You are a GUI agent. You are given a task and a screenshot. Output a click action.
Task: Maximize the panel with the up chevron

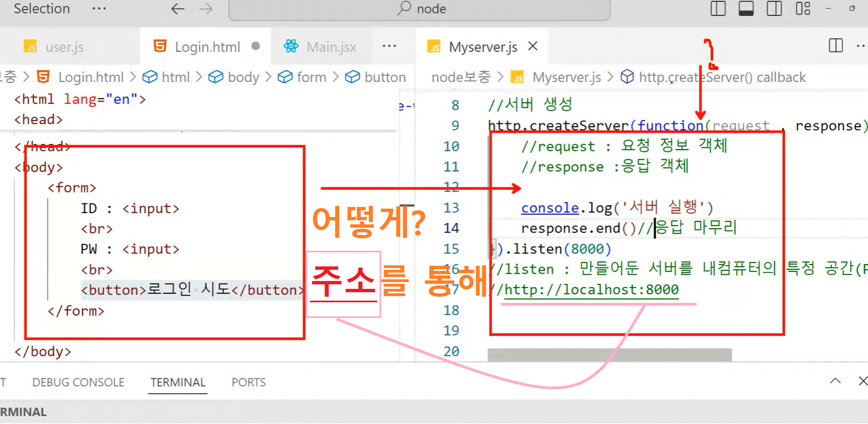tap(835, 381)
